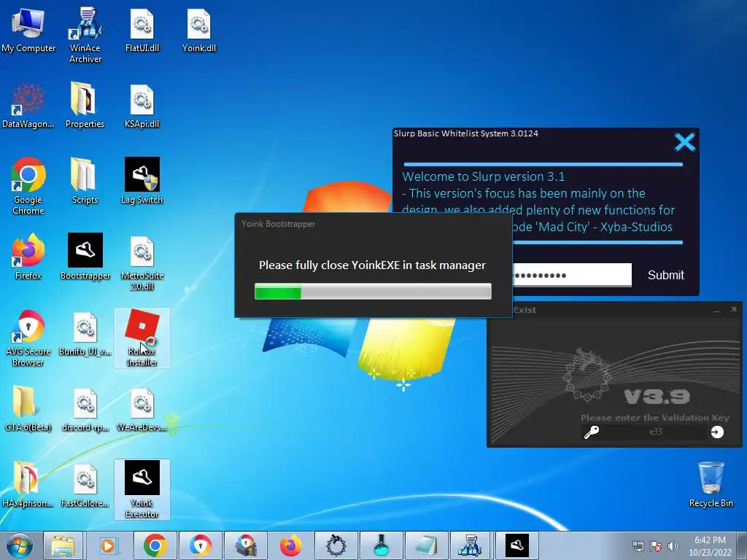Select the FlatUI.dll file icon
747x560 pixels.
pyautogui.click(x=142, y=29)
